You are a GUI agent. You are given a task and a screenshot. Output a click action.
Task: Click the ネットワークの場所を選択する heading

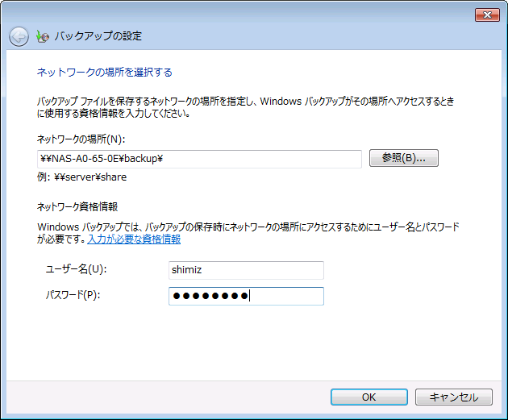[105, 72]
